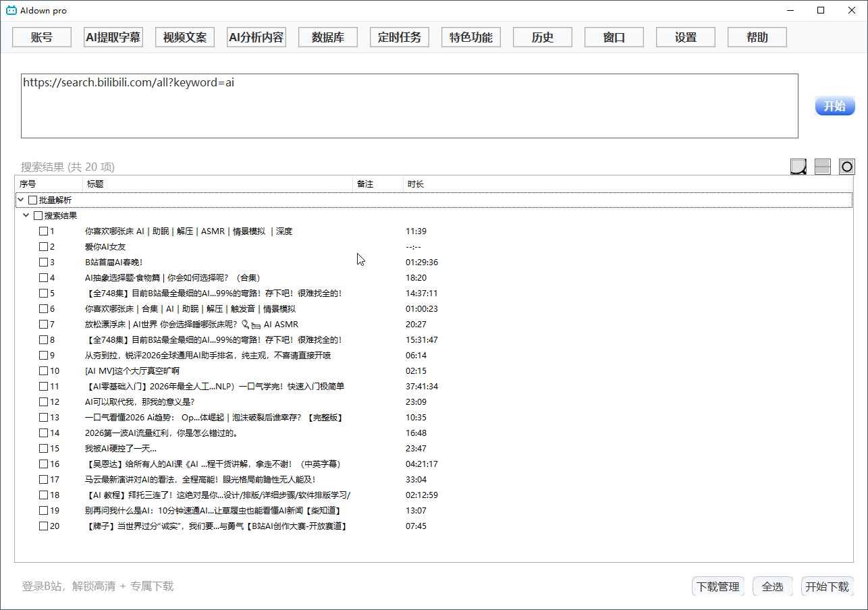Collapse the 搜索结果 tree node
The width and height of the screenshot is (868, 610).
(x=26, y=215)
